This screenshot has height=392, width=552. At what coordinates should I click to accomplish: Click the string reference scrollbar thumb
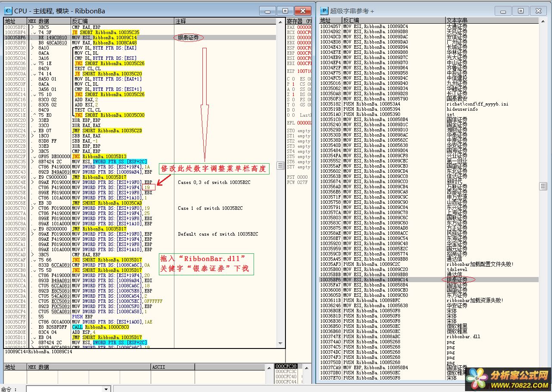point(543,186)
